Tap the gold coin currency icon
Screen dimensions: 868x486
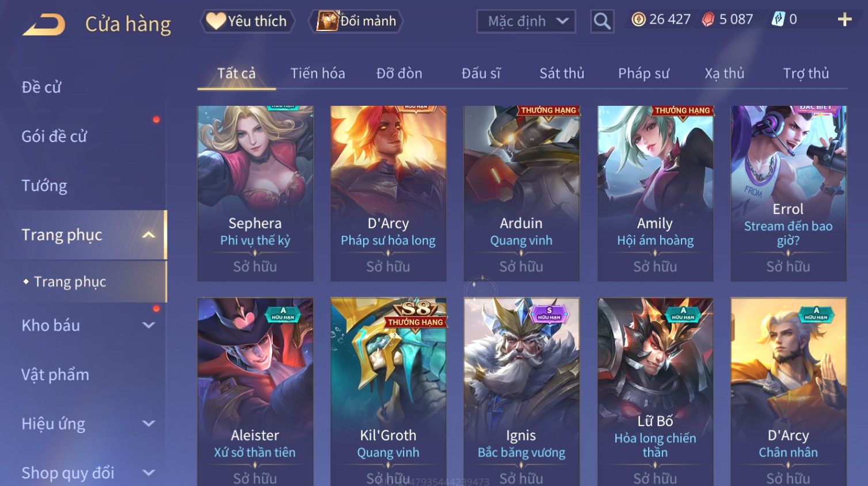pyautogui.click(x=638, y=20)
